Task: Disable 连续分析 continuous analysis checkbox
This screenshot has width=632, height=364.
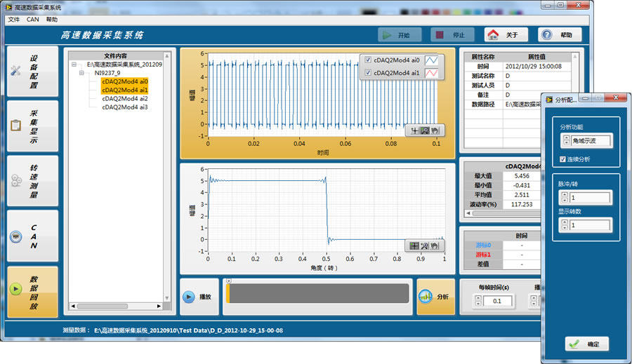Action: coord(563,159)
